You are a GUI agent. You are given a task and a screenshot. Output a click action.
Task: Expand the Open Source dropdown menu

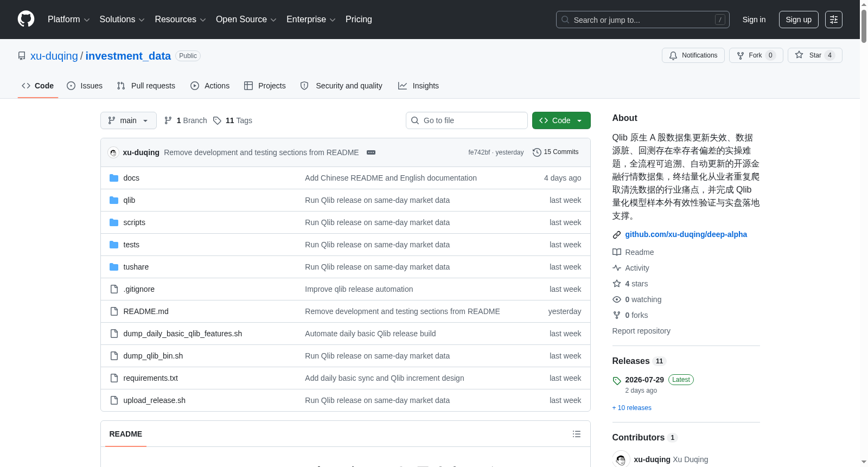[246, 20]
